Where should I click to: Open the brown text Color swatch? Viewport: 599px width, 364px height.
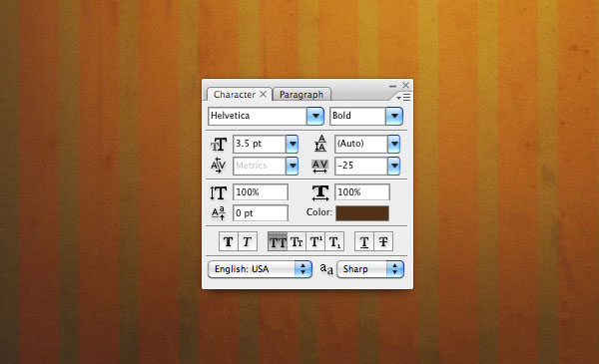362,213
